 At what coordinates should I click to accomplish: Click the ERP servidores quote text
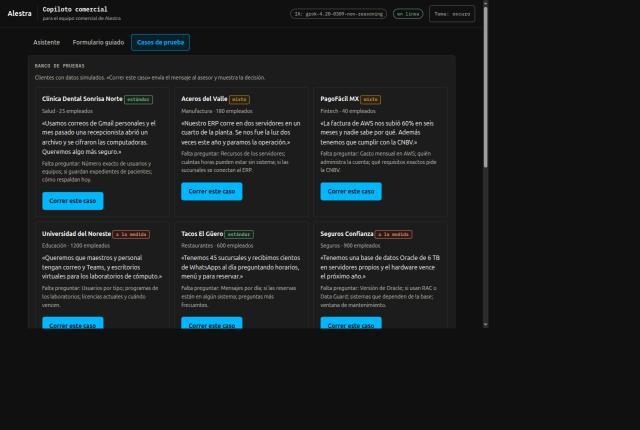[241, 133]
